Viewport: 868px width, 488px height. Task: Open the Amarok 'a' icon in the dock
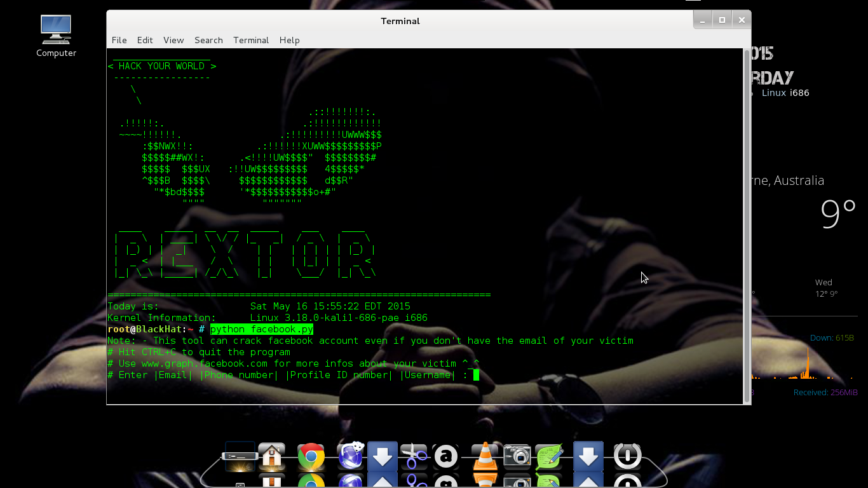[x=445, y=456]
